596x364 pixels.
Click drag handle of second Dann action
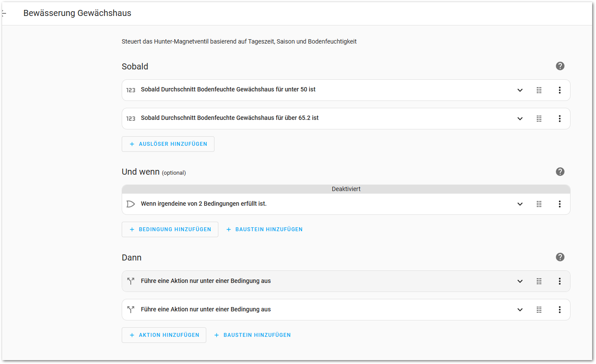point(539,310)
